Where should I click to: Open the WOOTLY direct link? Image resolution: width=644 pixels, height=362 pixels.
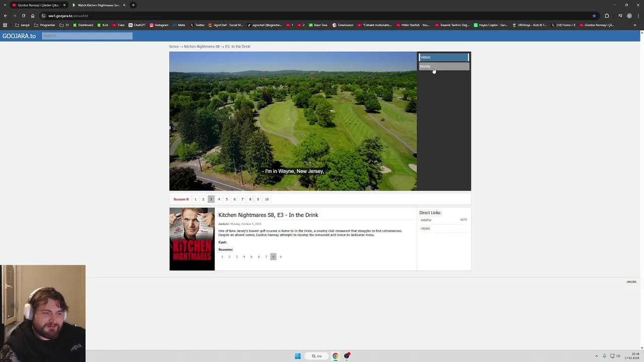[x=426, y=220]
